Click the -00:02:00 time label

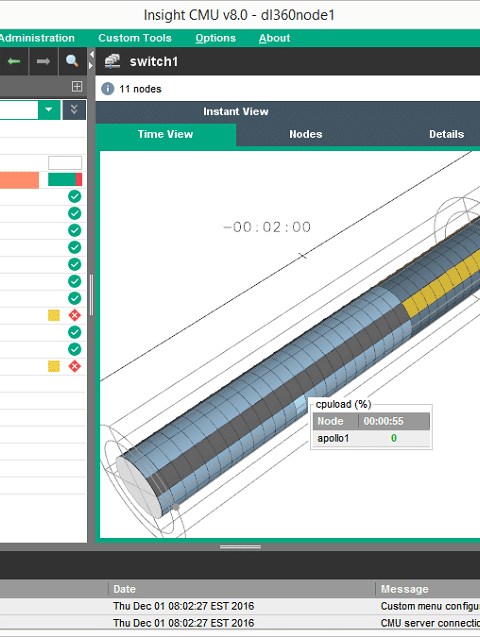(x=267, y=227)
